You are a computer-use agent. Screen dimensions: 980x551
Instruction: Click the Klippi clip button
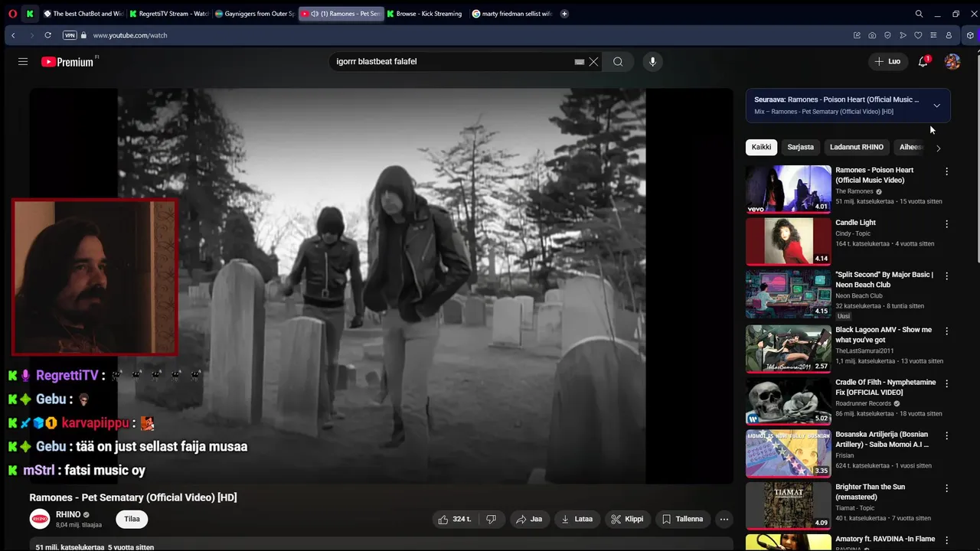(x=627, y=519)
